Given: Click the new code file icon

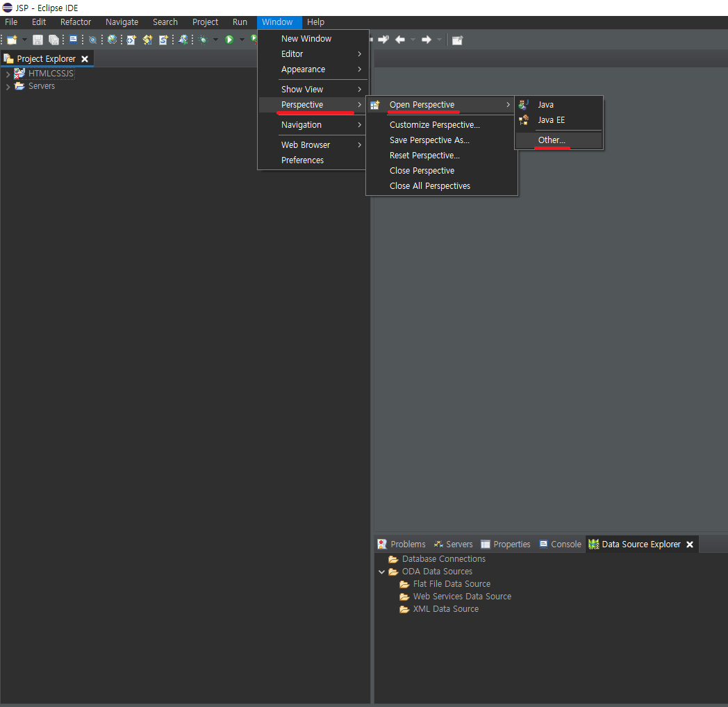Looking at the screenshot, I should click(x=131, y=40).
